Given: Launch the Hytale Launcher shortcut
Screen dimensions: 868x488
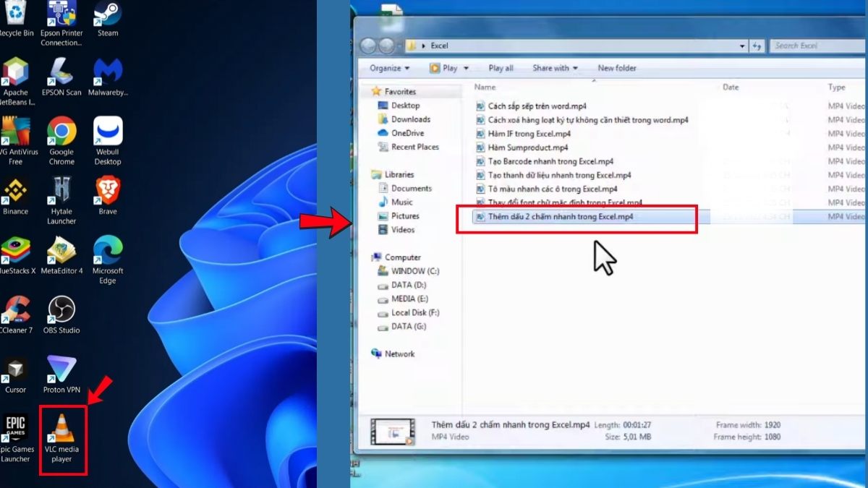Looking at the screenshot, I should [x=61, y=200].
